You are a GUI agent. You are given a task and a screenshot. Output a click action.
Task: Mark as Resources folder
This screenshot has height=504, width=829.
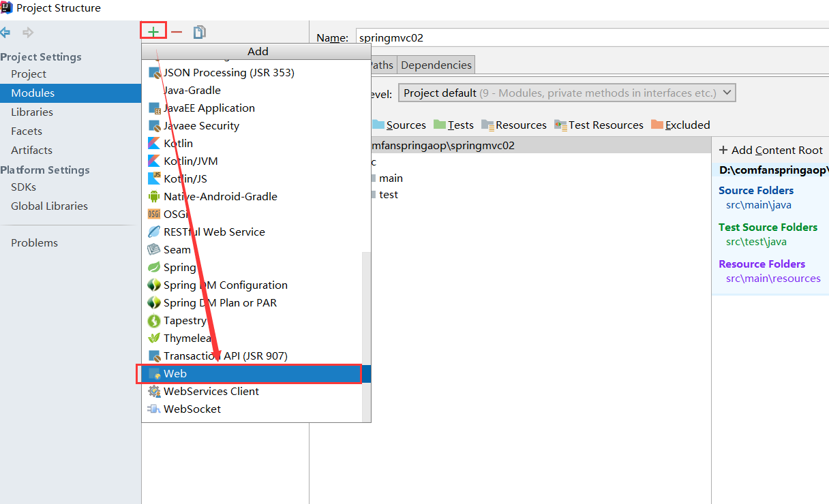[514, 125]
